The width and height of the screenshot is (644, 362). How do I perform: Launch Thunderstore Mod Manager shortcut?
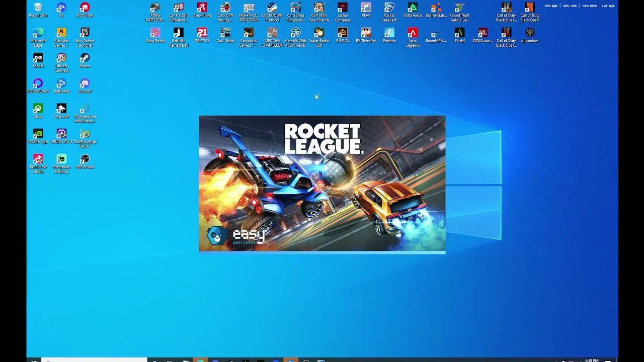pos(85,113)
